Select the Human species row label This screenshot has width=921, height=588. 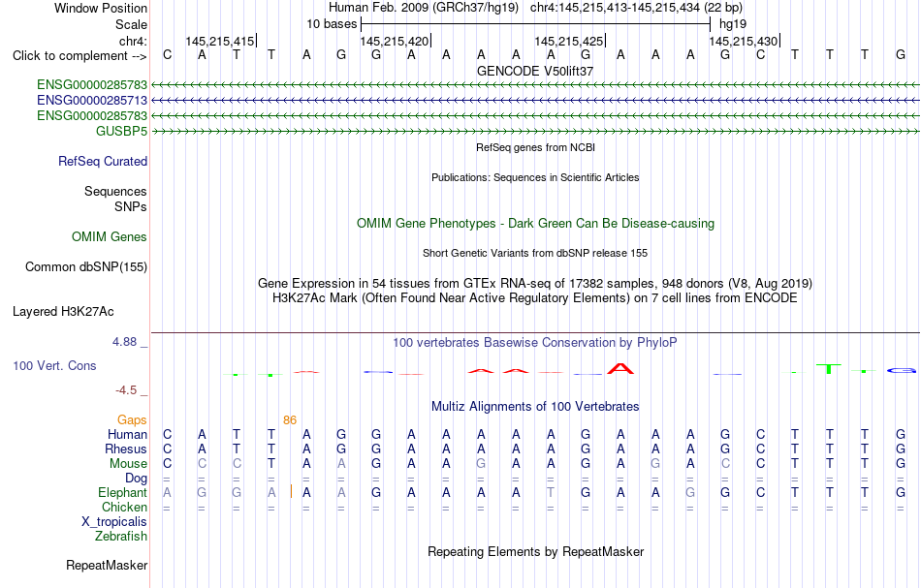tap(127, 435)
